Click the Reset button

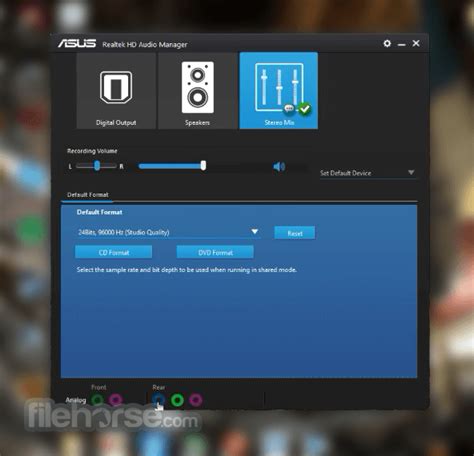tap(295, 233)
